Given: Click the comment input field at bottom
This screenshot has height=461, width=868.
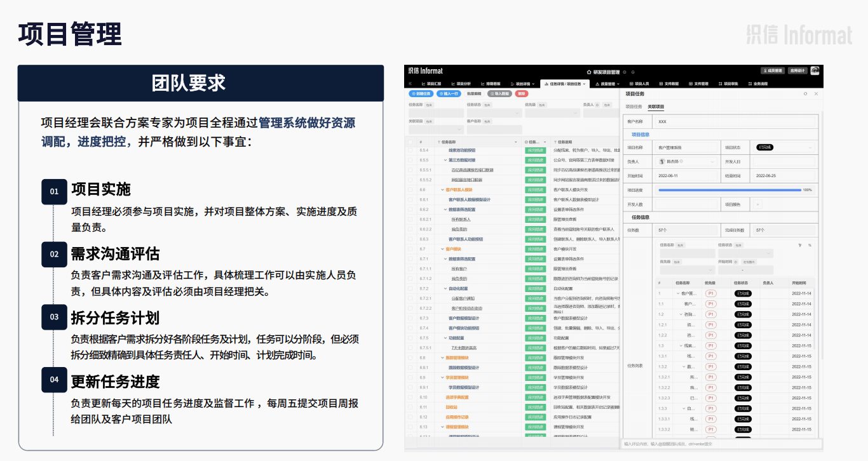Looking at the screenshot, I should 718,444.
